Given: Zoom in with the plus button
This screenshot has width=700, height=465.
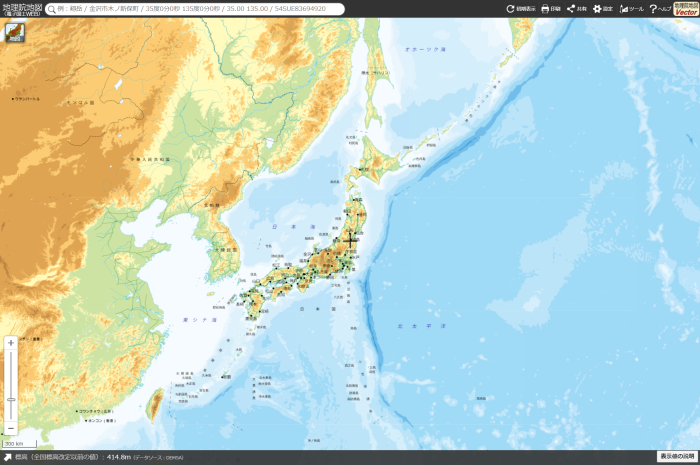Looking at the screenshot, I should click(11, 343).
